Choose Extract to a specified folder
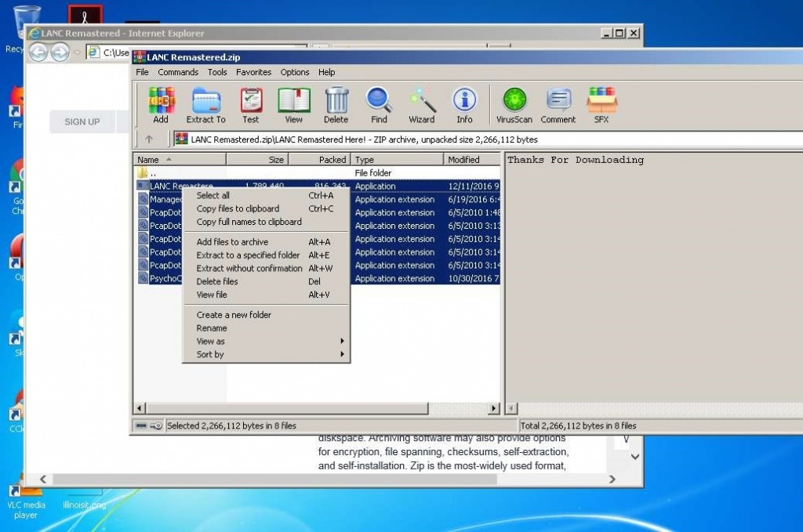This screenshot has height=532, width=803. tap(267, 255)
